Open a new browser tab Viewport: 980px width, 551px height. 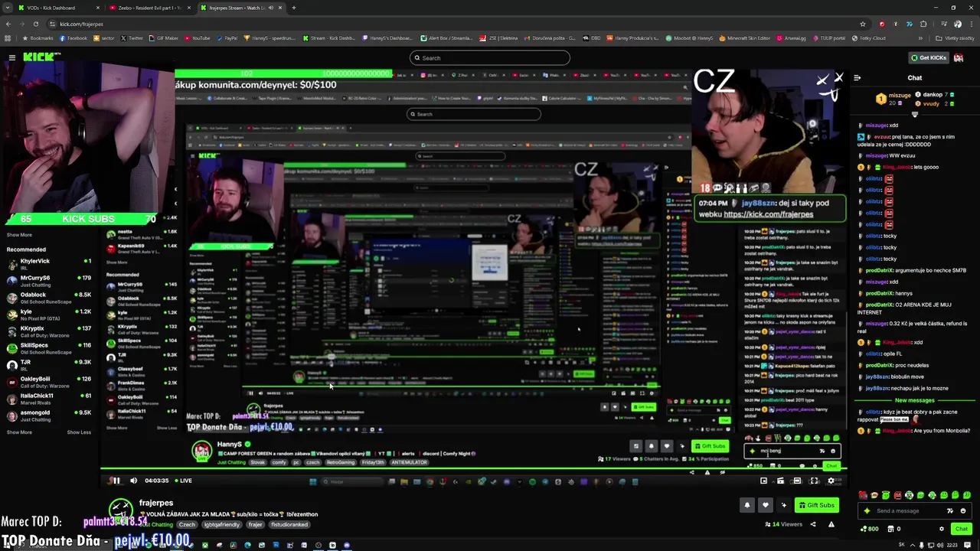[294, 8]
